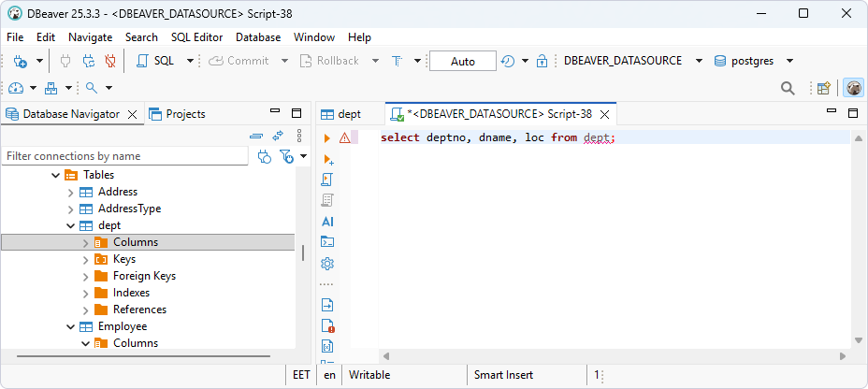Screen dimensions: 868x389
Task: Select the DBEAVER_DATASOURCE active connection
Action: [623, 61]
